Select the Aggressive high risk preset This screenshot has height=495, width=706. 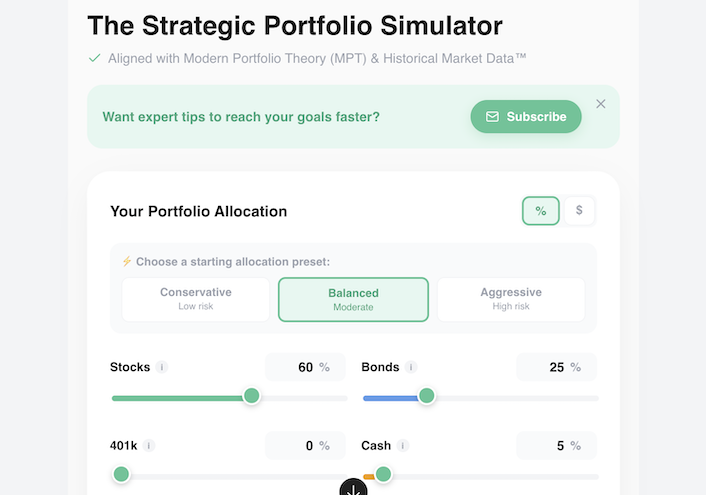coord(511,299)
